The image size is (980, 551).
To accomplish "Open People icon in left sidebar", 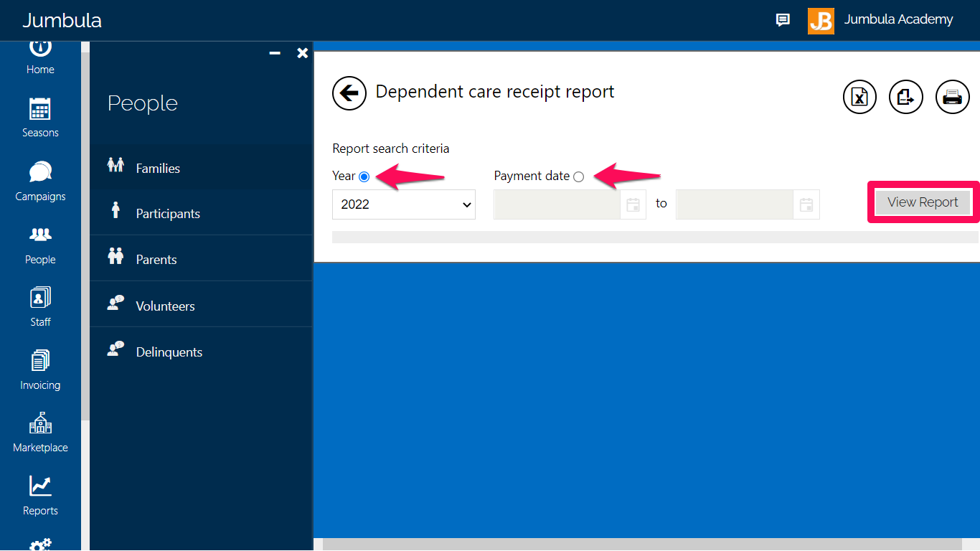I will (x=40, y=235).
